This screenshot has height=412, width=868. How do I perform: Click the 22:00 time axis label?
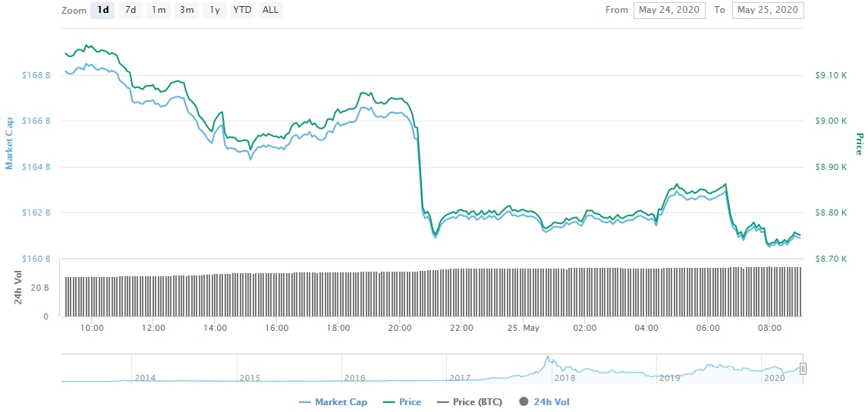pyautogui.click(x=461, y=327)
